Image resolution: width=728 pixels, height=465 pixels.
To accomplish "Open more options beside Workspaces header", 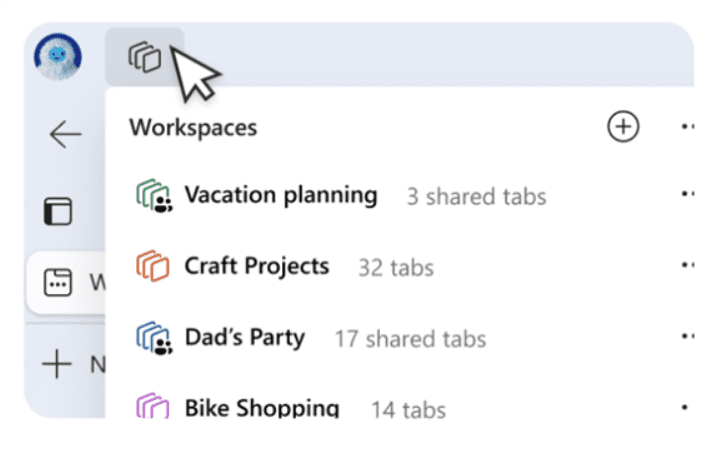I will pos(687,127).
